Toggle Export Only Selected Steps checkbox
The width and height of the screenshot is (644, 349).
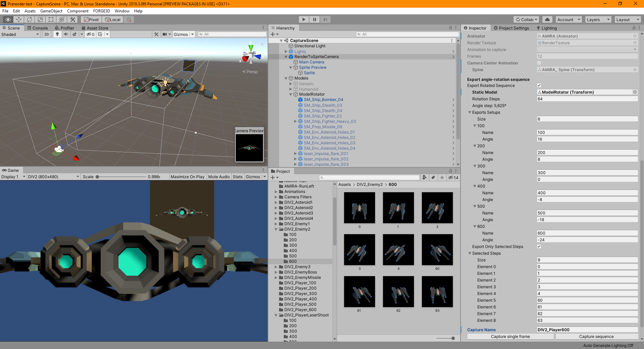click(539, 246)
